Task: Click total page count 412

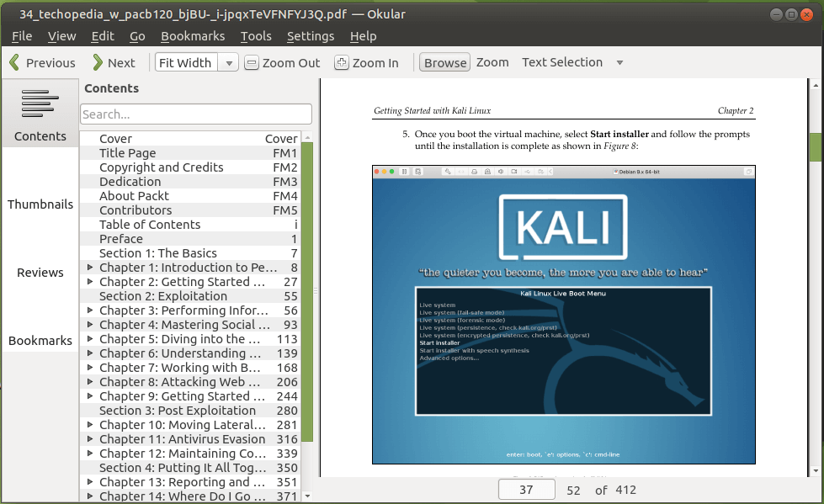Action: [626, 490]
